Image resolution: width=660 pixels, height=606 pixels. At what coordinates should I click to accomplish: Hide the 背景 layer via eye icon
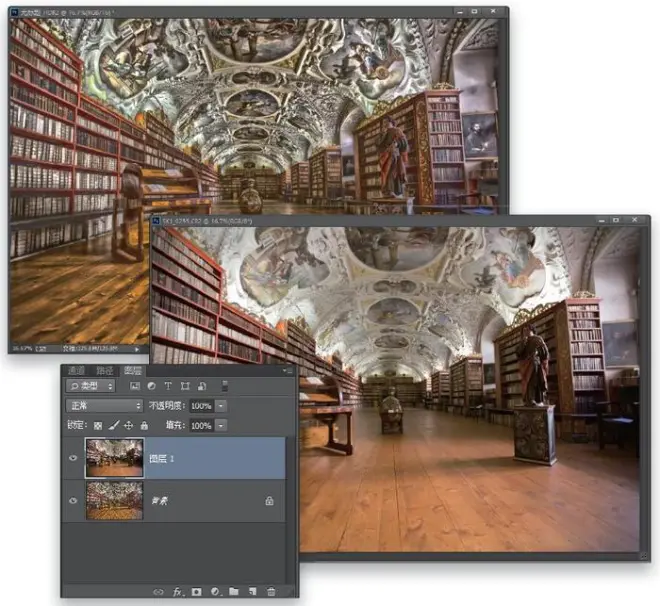click(73, 501)
